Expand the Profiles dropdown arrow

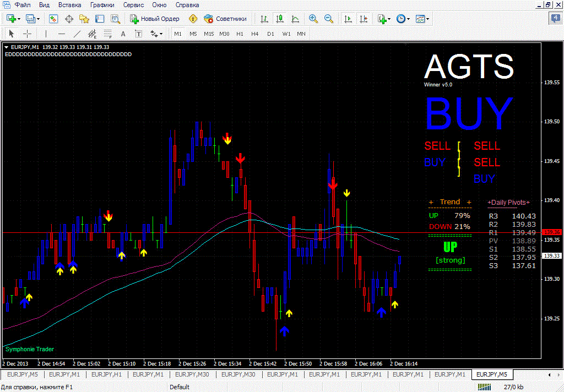coord(38,19)
